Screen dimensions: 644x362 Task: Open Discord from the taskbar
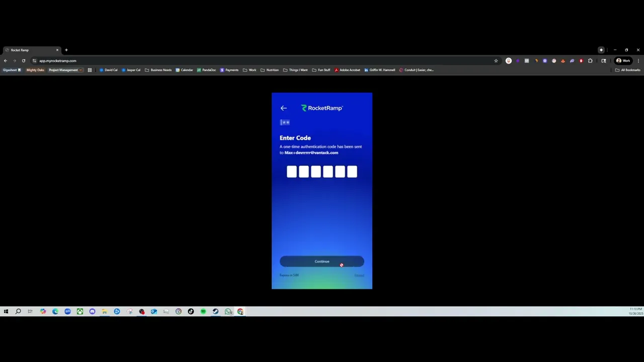pyautogui.click(x=92, y=312)
